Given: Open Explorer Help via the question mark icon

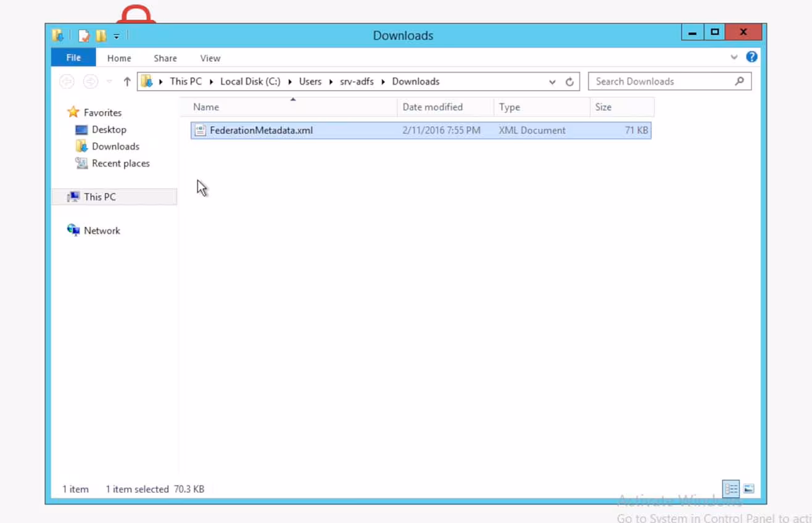Looking at the screenshot, I should click(x=752, y=57).
